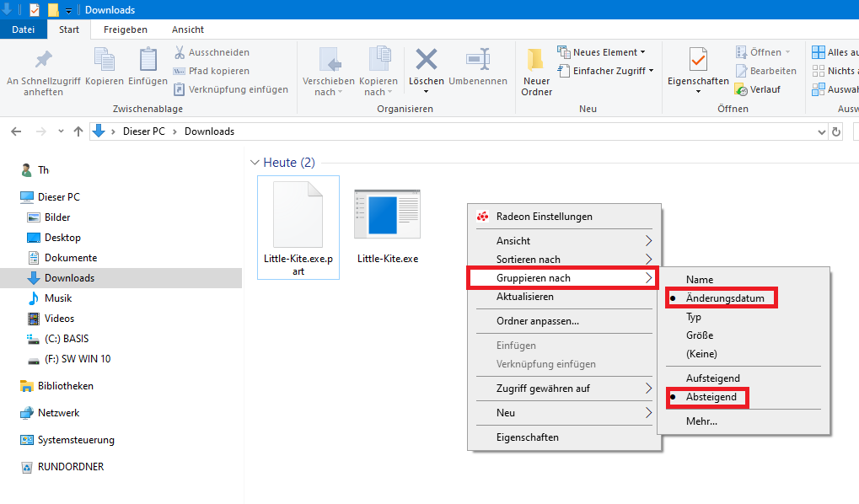The width and height of the screenshot is (859, 504).
Task: Open recent locations dropdown arrow
Action: [61, 131]
